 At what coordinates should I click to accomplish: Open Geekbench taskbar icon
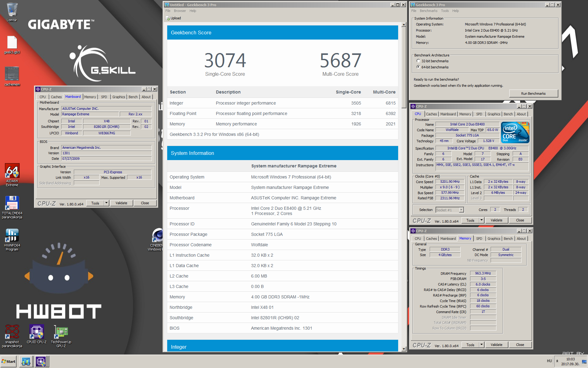click(26, 362)
